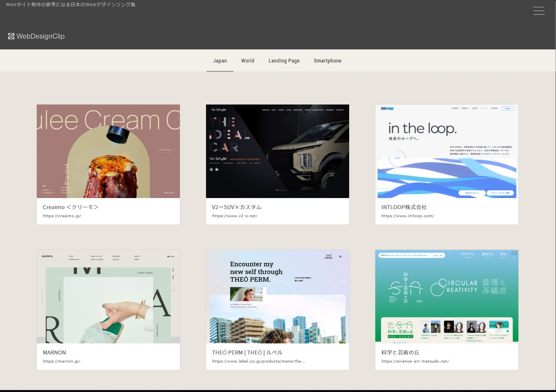Select the Japan tab

pyautogui.click(x=220, y=61)
